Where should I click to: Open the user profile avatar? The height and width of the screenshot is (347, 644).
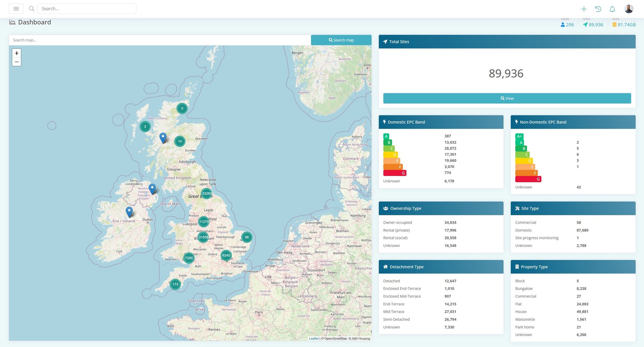point(629,9)
